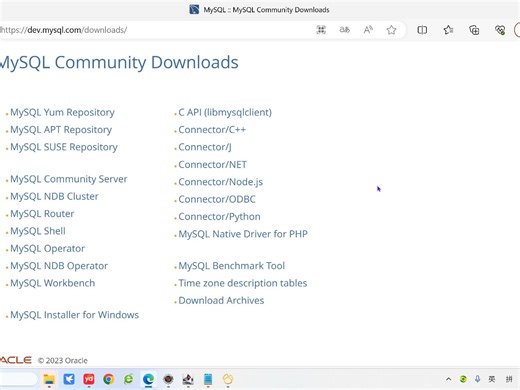Open Connector/J link
The height and width of the screenshot is (390, 520).
[x=205, y=147]
